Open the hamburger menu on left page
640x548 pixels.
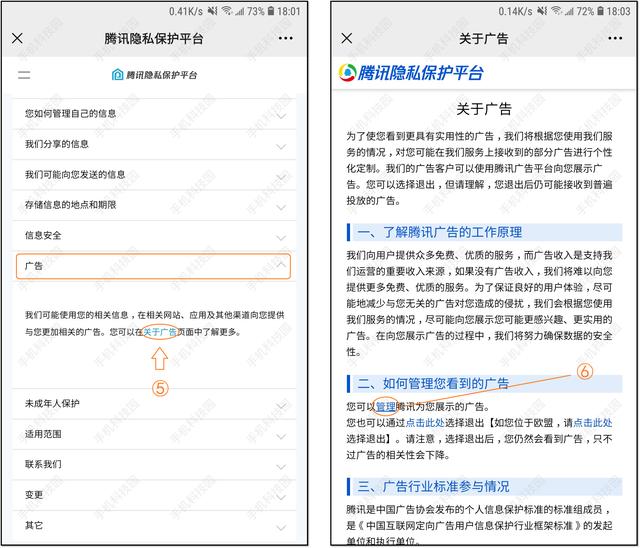pos(25,75)
